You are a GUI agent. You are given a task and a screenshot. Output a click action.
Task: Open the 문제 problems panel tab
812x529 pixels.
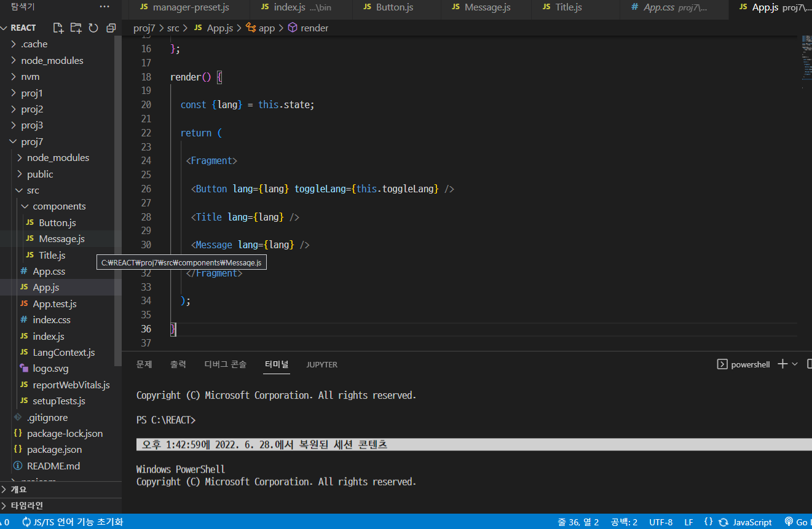(144, 364)
